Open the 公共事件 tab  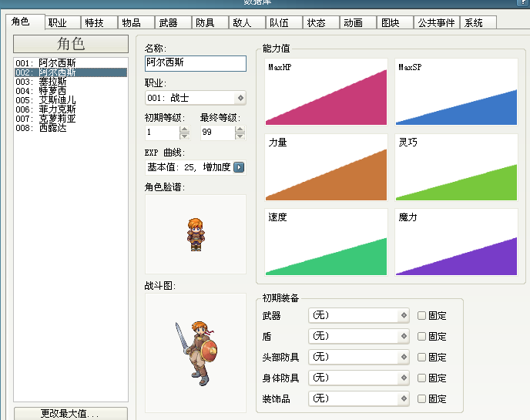[x=437, y=22]
